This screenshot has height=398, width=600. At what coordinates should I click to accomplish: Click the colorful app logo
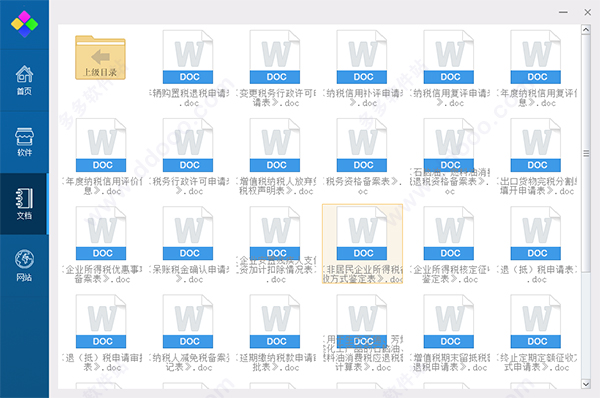click(x=24, y=24)
